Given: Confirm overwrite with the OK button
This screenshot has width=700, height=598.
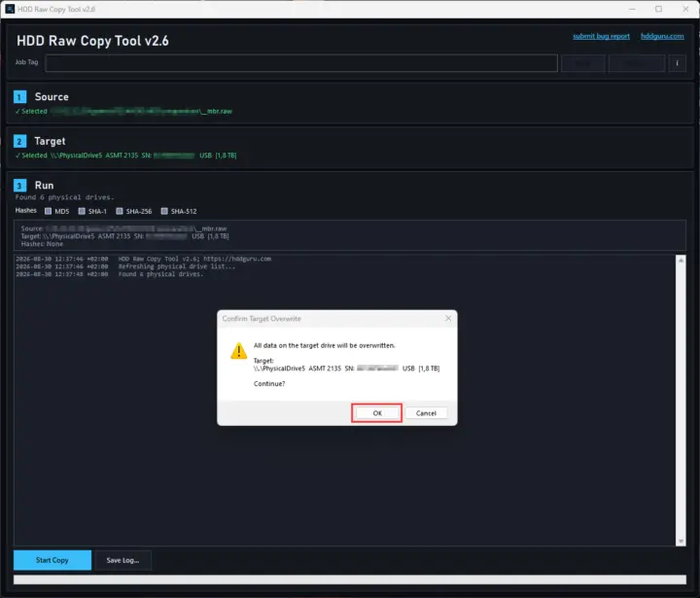Looking at the screenshot, I should click(x=377, y=413).
